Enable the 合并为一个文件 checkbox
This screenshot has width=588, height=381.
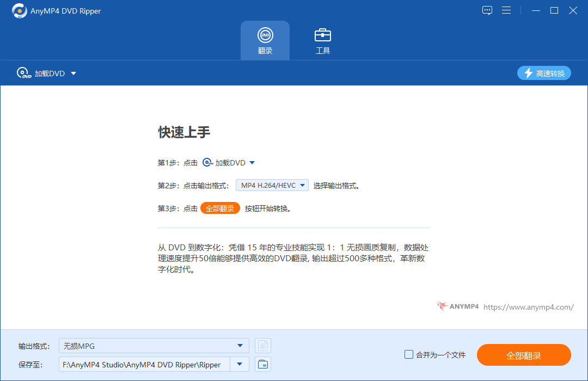pos(409,354)
